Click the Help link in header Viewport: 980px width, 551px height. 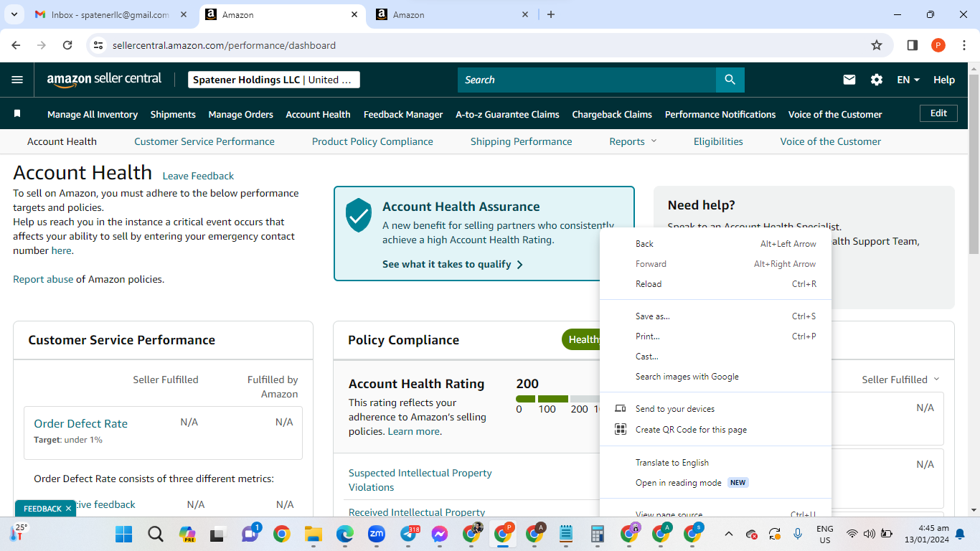(x=944, y=80)
